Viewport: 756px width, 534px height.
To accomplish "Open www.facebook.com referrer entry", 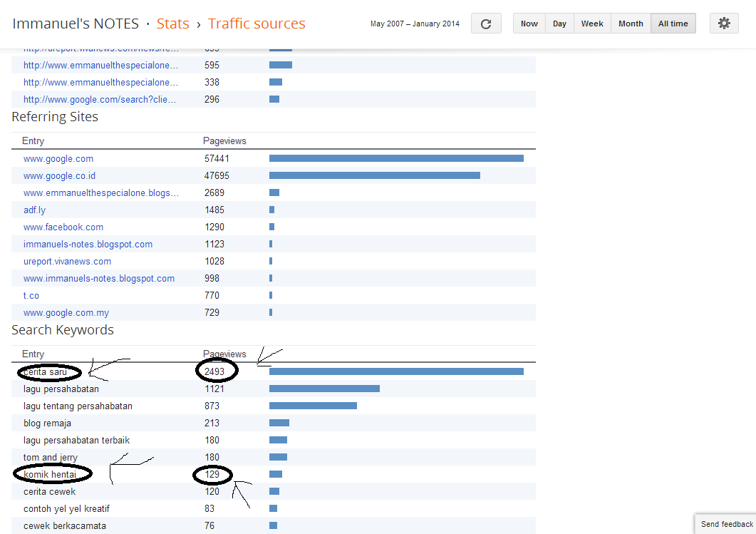I will click(63, 227).
